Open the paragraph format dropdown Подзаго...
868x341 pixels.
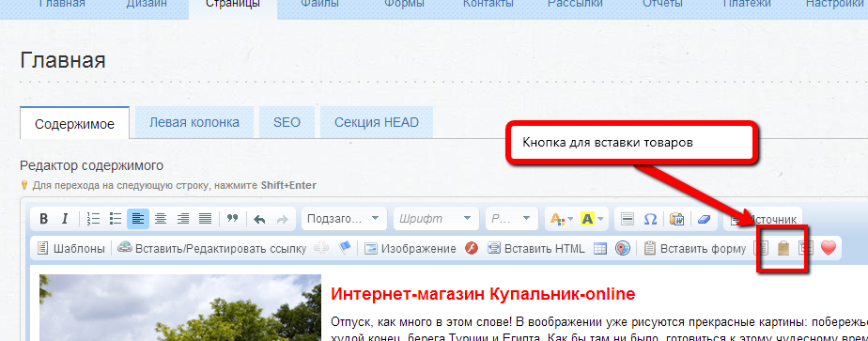pos(344,219)
